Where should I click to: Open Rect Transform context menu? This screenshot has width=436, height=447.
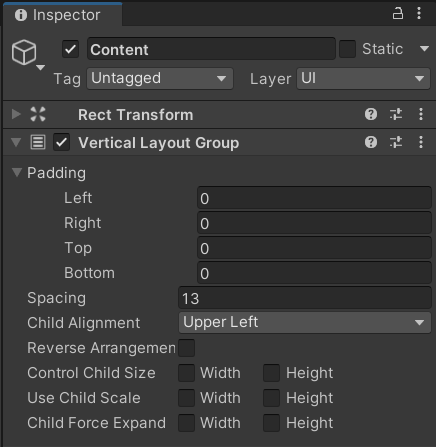(421, 114)
